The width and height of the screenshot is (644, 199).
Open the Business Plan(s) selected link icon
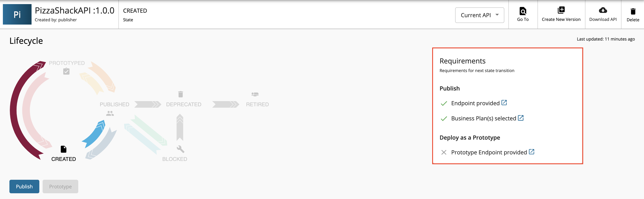pos(520,118)
